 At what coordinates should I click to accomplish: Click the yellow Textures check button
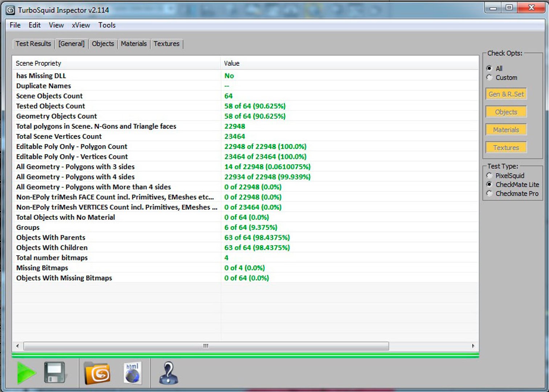point(506,147)
